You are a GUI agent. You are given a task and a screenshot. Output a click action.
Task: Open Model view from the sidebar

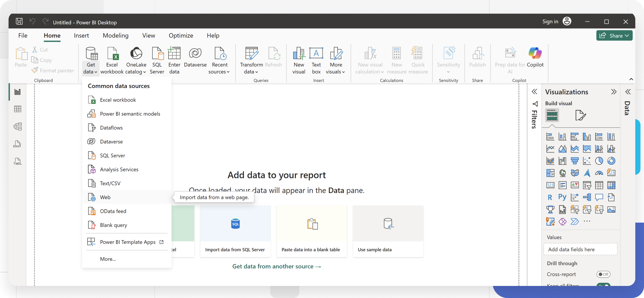[x=17, y=126]
